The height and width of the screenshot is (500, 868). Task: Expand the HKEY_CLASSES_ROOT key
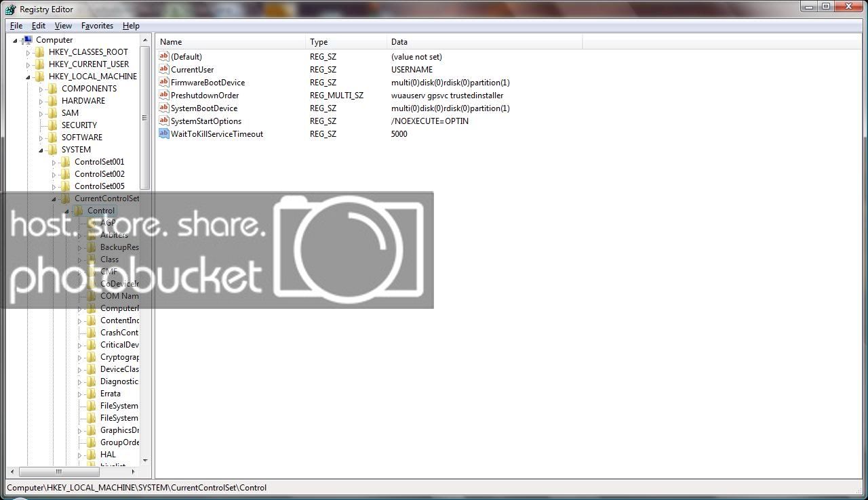point(28,53)
